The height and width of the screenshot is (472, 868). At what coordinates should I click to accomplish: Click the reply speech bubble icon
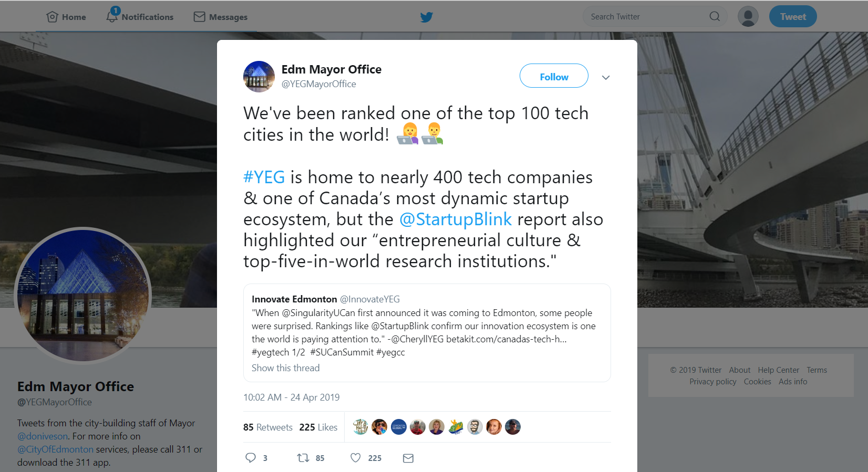coord(251,458)
